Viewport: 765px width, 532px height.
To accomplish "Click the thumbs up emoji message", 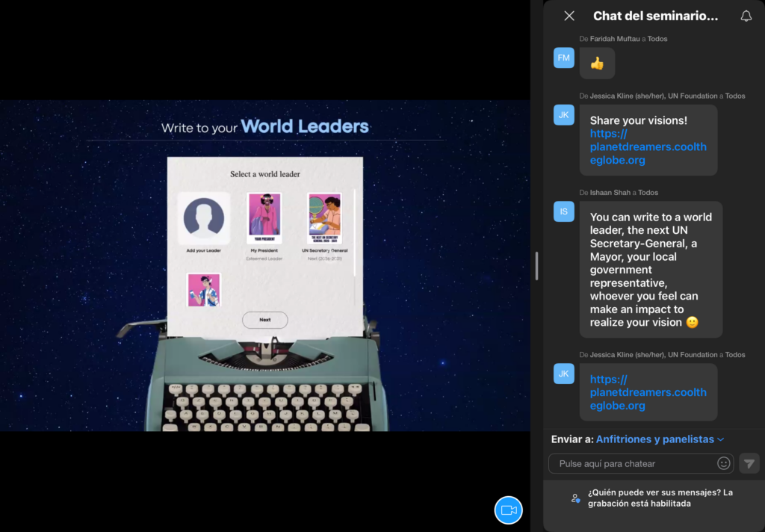I will (x=597, y=64).
